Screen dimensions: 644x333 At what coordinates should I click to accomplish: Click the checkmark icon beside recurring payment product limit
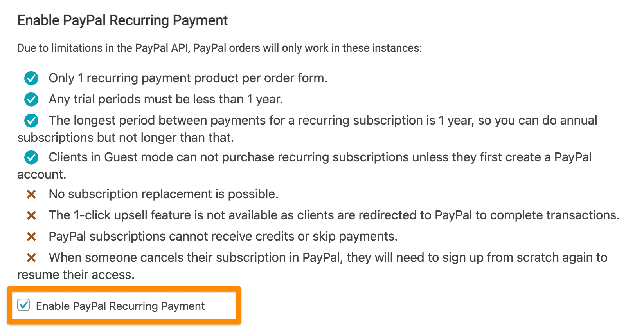tap(31, 78)
